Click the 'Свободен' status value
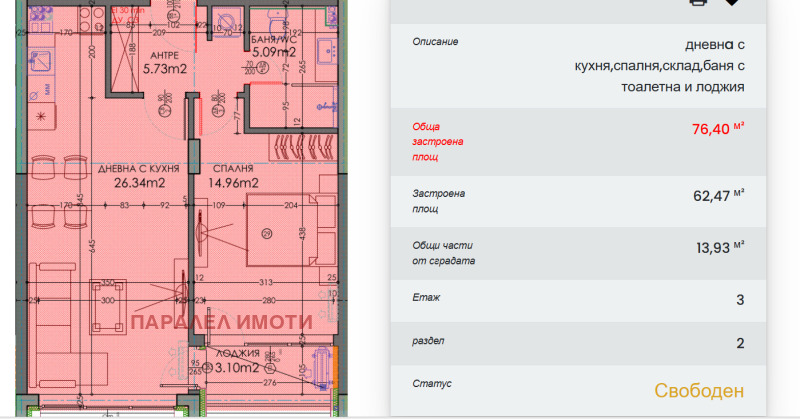The width and height of the screenshot is (800, 419). coord(699,391)
